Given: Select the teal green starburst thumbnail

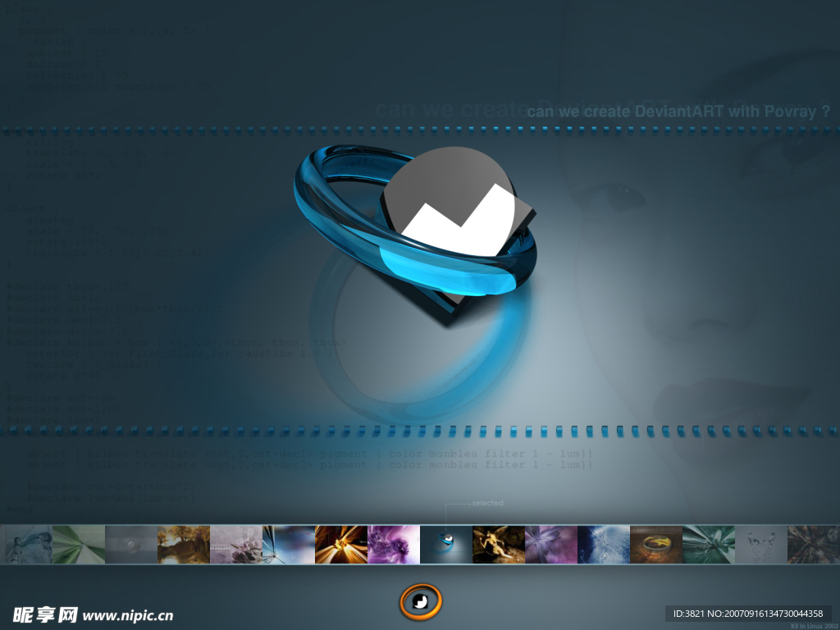Looking at the screenshot, I should [x=709, y=545].
